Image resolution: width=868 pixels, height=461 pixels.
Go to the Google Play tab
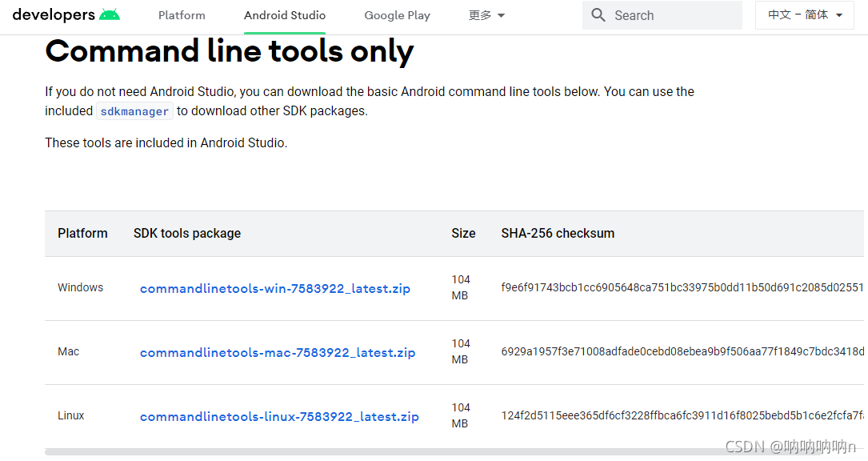(x=397, y=15)
